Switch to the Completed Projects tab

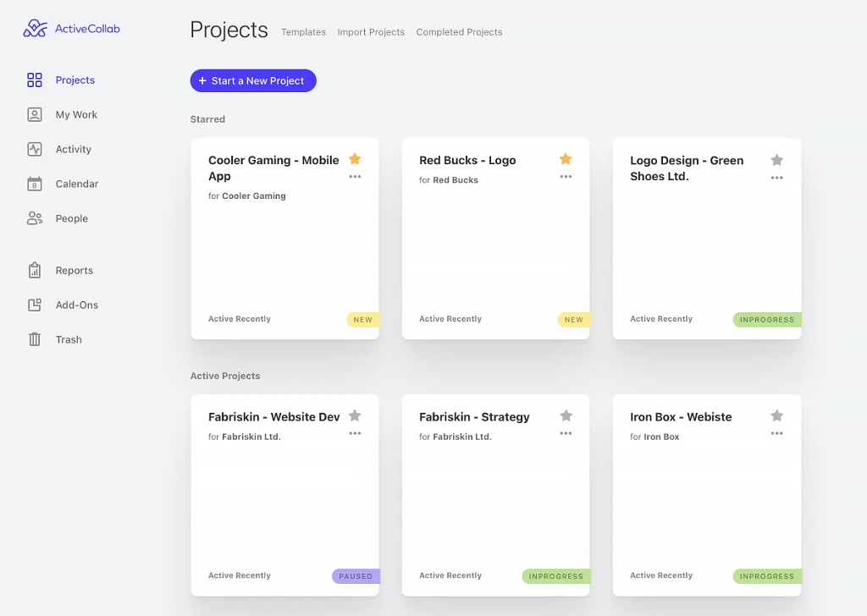click(x=459, y=32)
